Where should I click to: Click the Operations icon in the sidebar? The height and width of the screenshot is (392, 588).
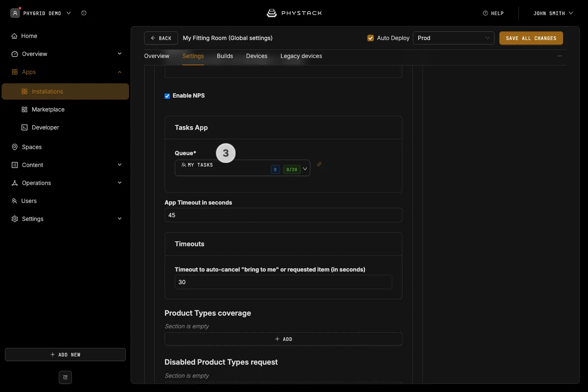[x=15, y=183]
